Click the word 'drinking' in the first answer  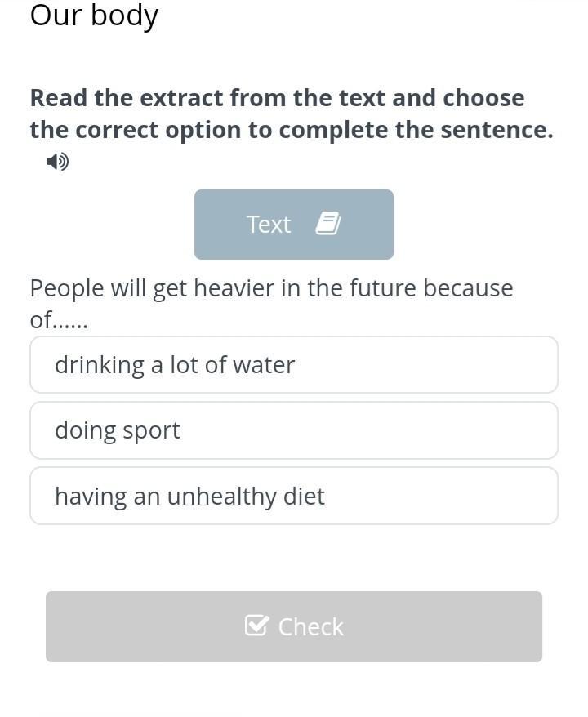100,366
